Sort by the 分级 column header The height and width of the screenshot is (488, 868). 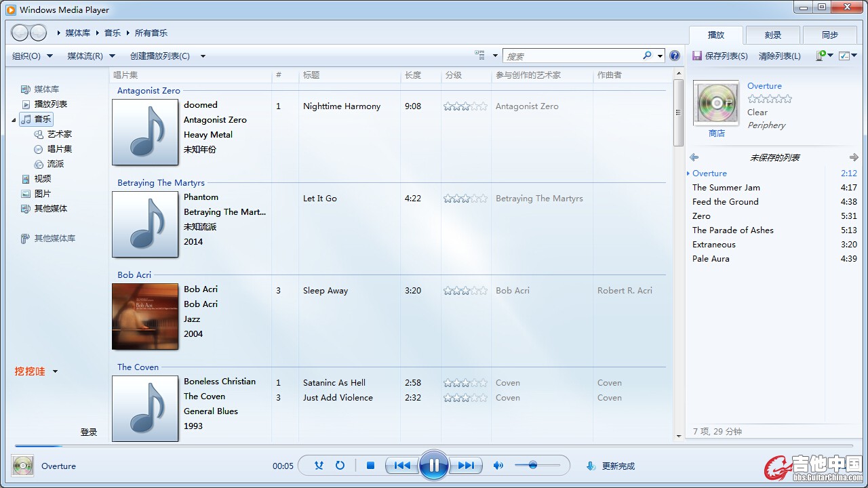(466, 75)
